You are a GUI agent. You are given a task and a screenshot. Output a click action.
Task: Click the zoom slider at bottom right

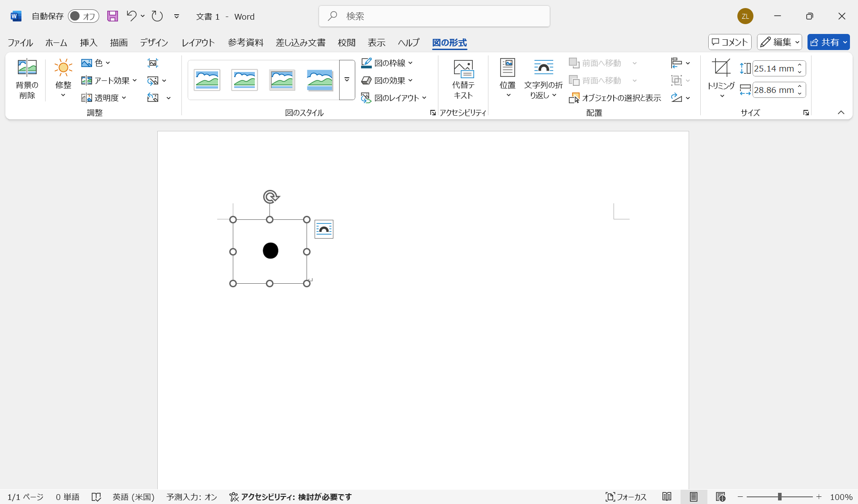click(x=780, y=496)
